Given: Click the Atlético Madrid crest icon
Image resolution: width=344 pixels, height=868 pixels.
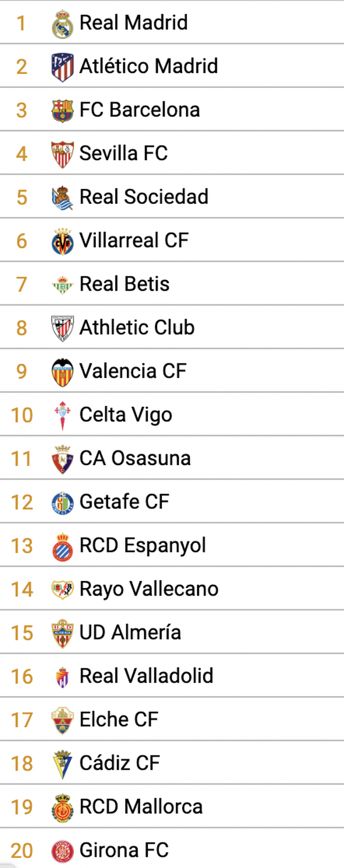Looking at the screenshot, I should [x=62, y=67].
